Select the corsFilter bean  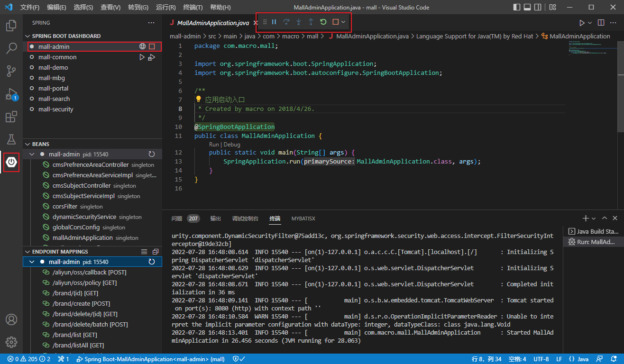[92, 207]
